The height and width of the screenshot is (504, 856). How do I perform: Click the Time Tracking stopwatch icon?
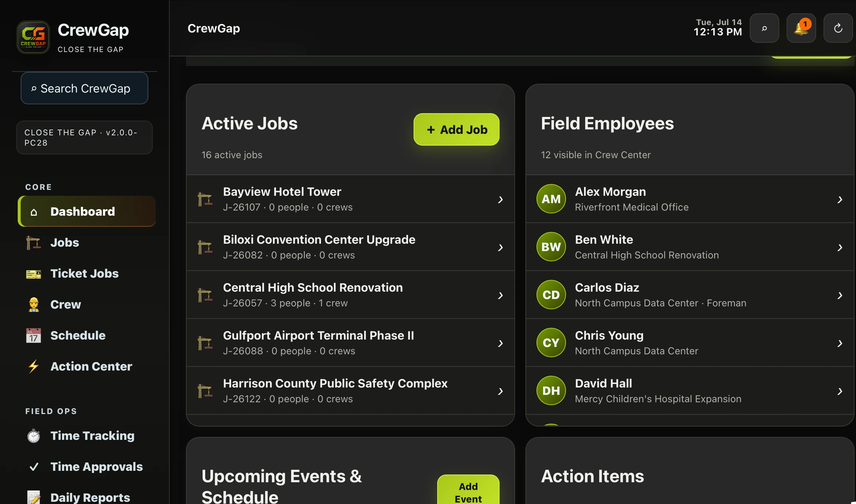[34, 436]
